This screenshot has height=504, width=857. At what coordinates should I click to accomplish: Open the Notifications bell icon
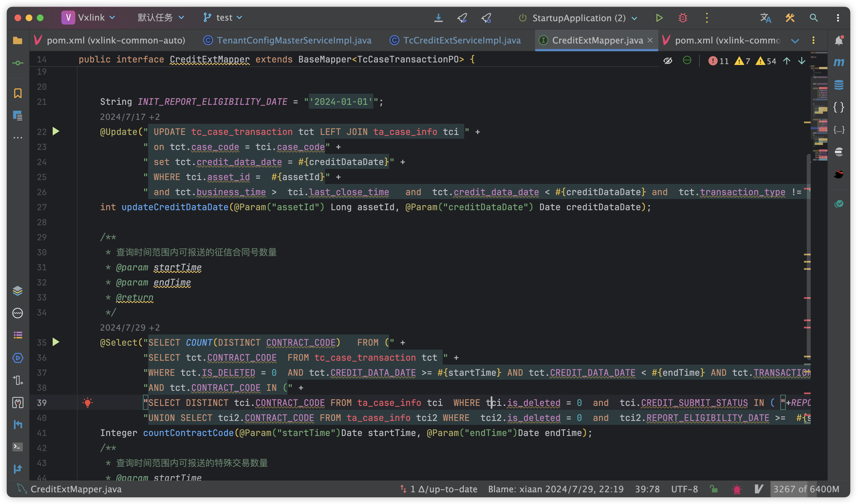pos(839,41)
